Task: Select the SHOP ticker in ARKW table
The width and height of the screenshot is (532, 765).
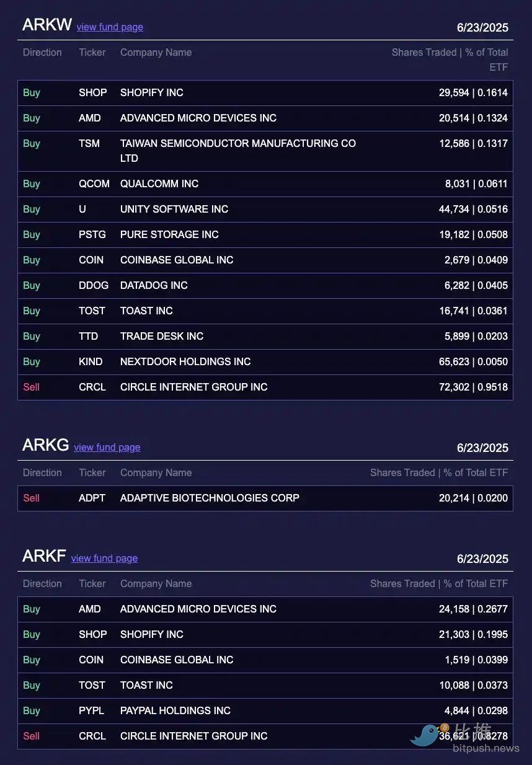Action: coord(93,92)
